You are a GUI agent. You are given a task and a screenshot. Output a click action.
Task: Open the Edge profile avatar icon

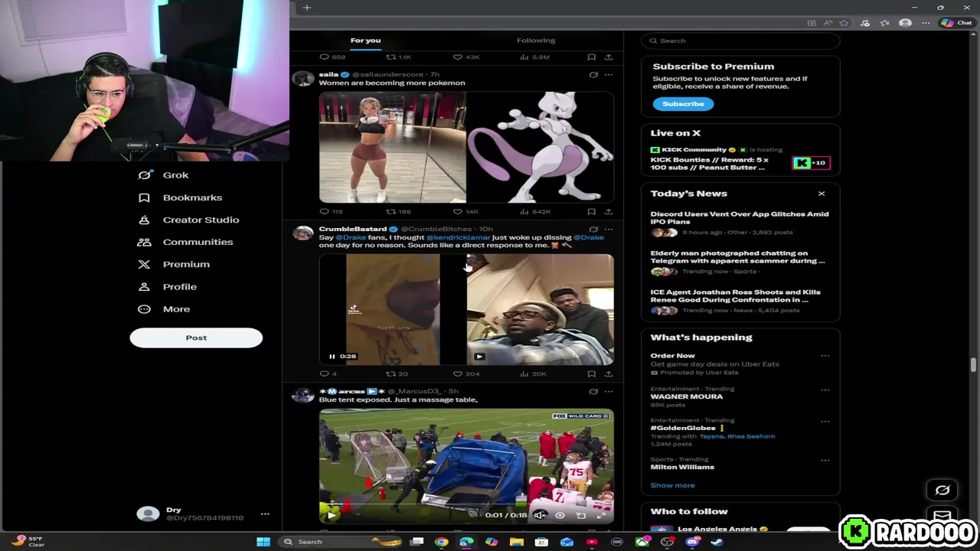coord(905,23)
